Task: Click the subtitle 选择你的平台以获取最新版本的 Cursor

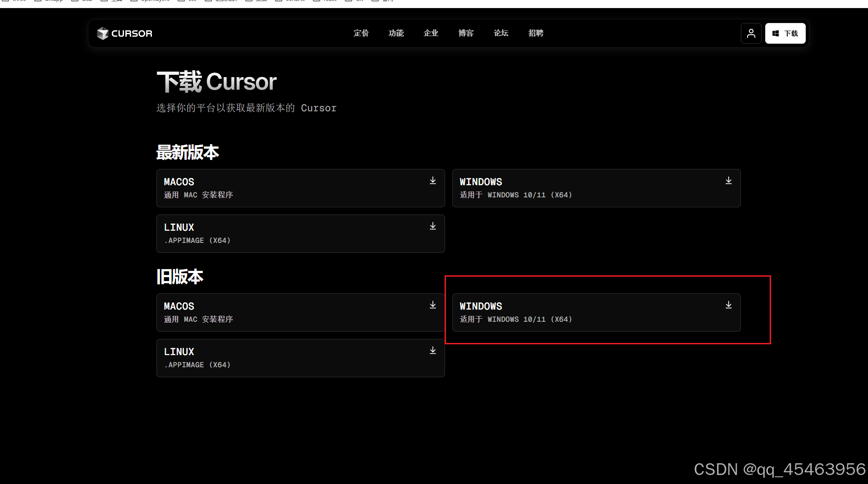Action: (247, 108)
